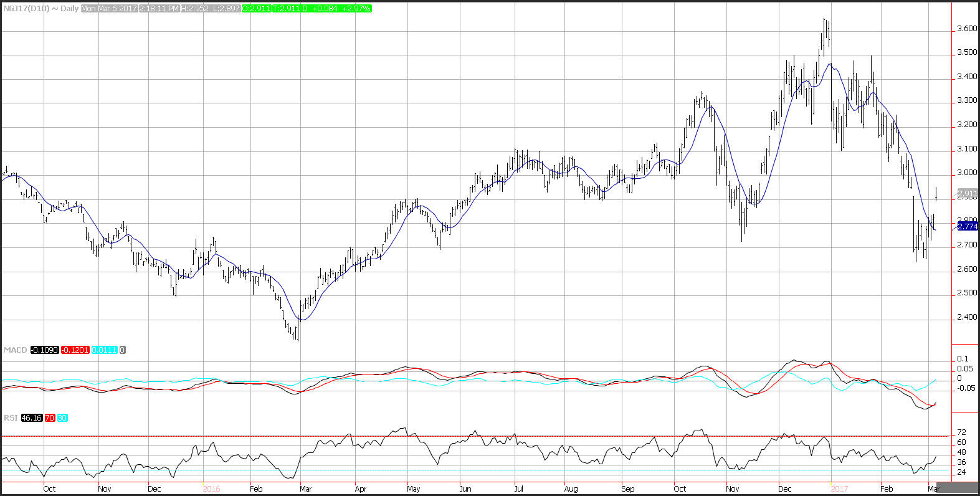Select the Mon Mar 6 2017 date box
980x496 pixels.
point(110,9)
